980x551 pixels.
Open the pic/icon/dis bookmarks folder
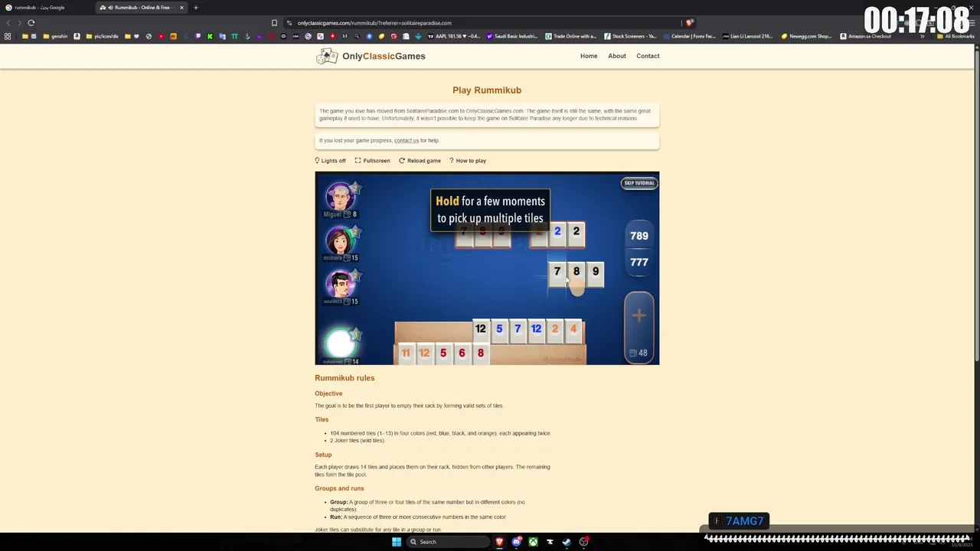pos(103,36)
